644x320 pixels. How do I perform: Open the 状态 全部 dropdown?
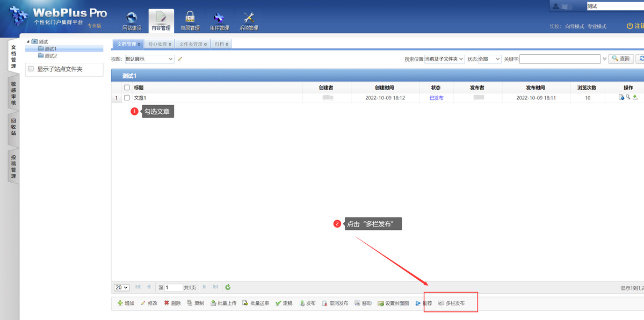pos(489,59)
